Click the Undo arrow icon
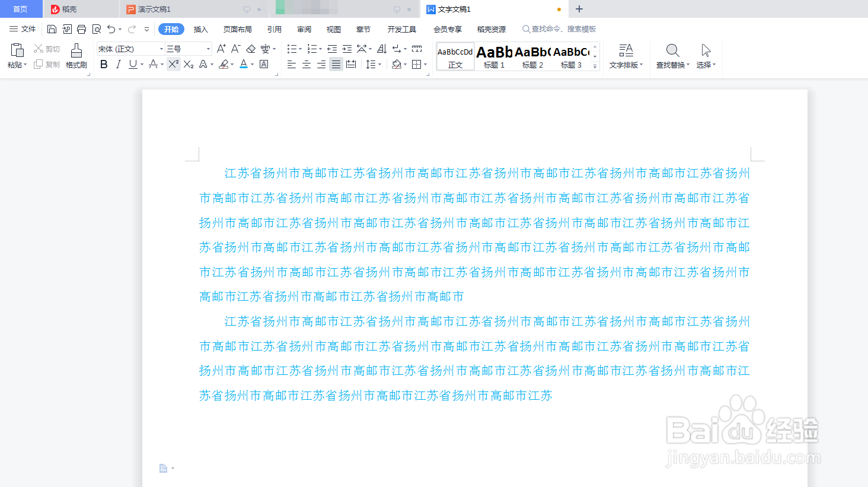This screenshot has height=487, width=868. (x=111, y=29)
